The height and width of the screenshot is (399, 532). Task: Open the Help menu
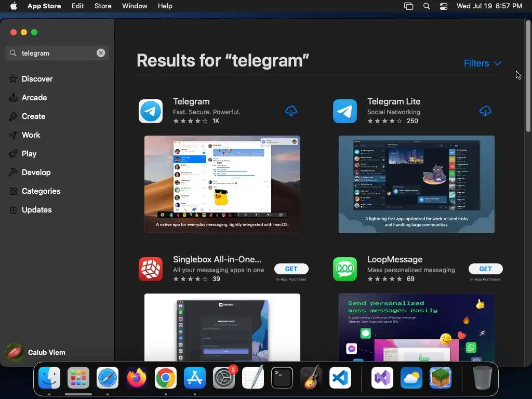point(165,6)
